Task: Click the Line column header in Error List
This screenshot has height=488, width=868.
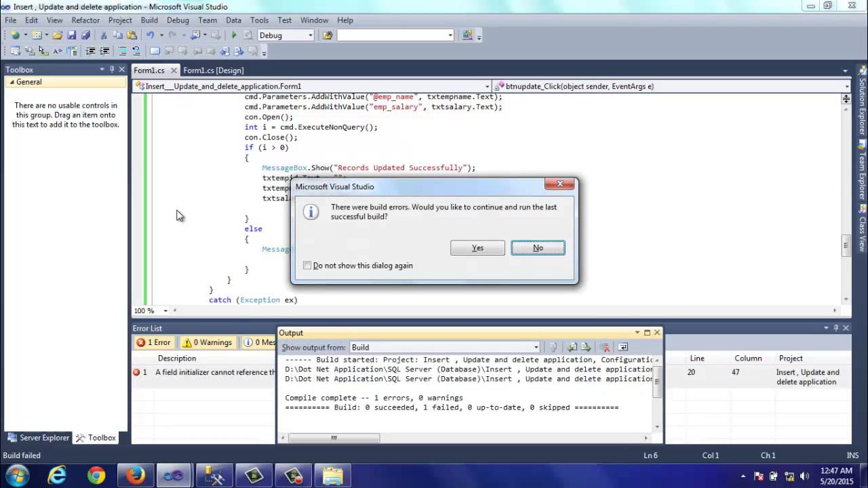Action: pyautogui.click(x=697, y=358)
